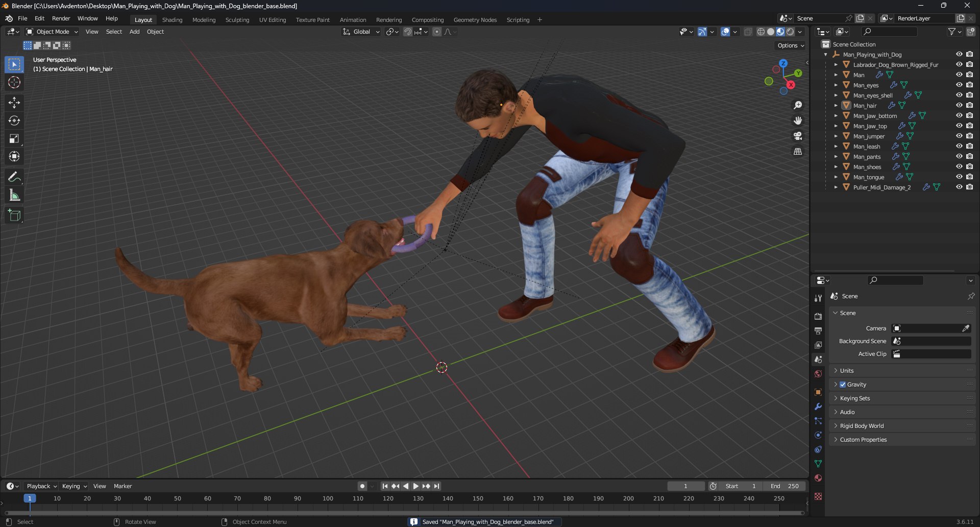Switch to the Shading workspace tab
980x527 pixels.
coord(172,20)
